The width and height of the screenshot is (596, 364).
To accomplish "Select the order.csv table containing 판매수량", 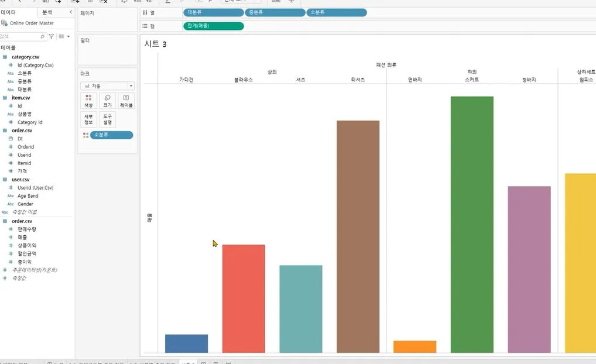I will tap(22, 221).
